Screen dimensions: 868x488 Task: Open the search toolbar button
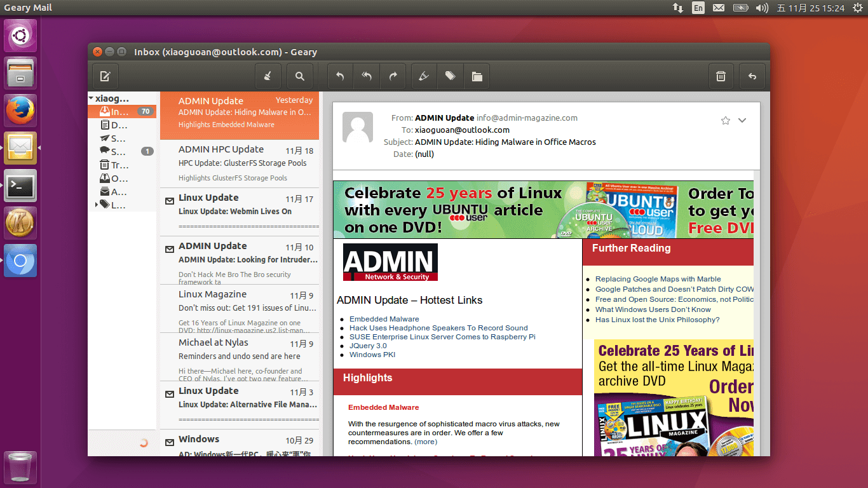click(x=299, y=76)
